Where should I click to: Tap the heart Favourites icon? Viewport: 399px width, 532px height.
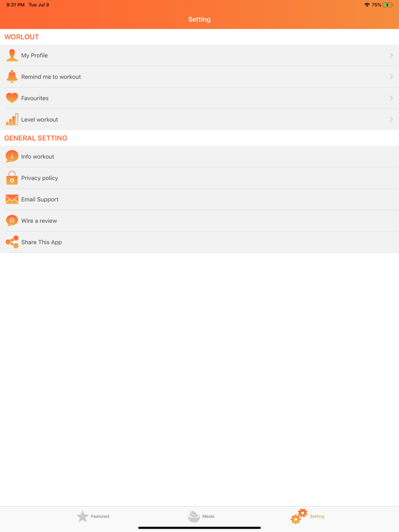click(x=12, y=98)
